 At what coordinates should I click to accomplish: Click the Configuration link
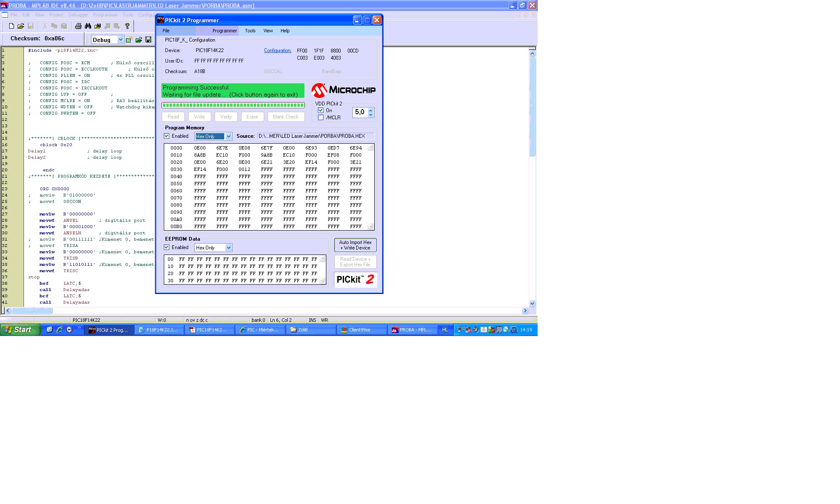(x=278, y=50)
